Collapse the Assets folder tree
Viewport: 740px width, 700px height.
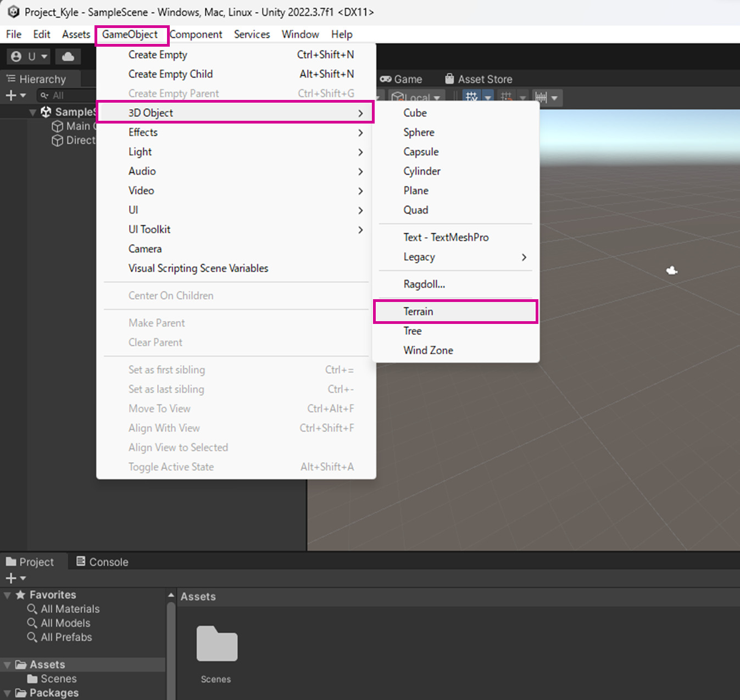(x=7, y=665)
